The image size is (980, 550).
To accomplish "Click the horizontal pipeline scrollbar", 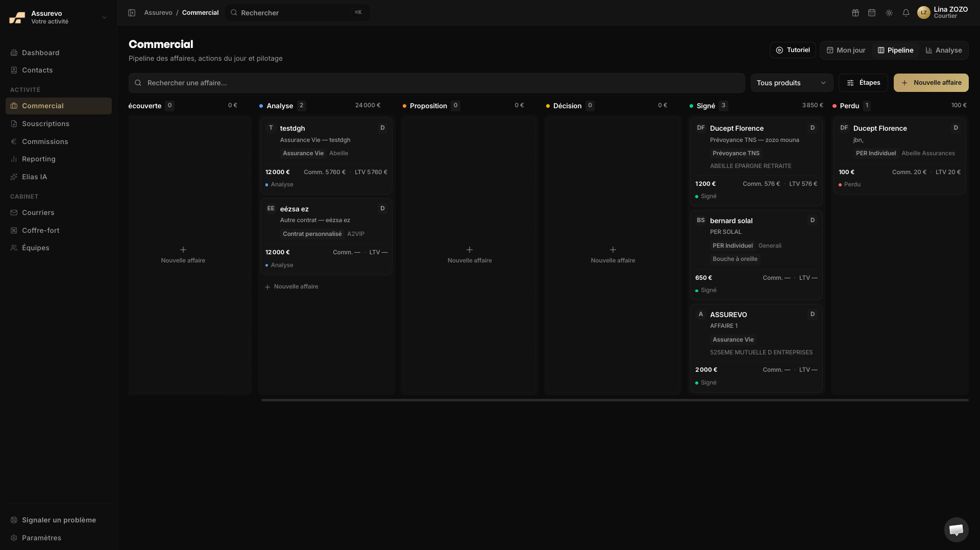I will [x=615, y=400].
